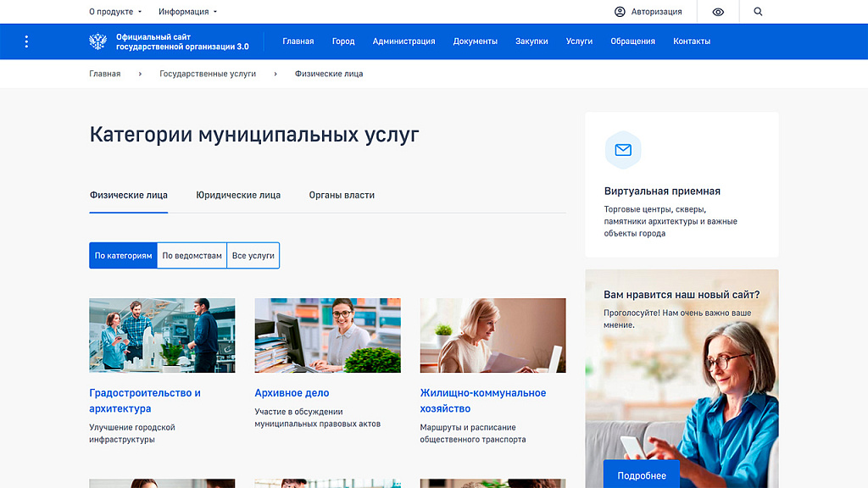Switch to the Все услуги filter

coord(253,255)
